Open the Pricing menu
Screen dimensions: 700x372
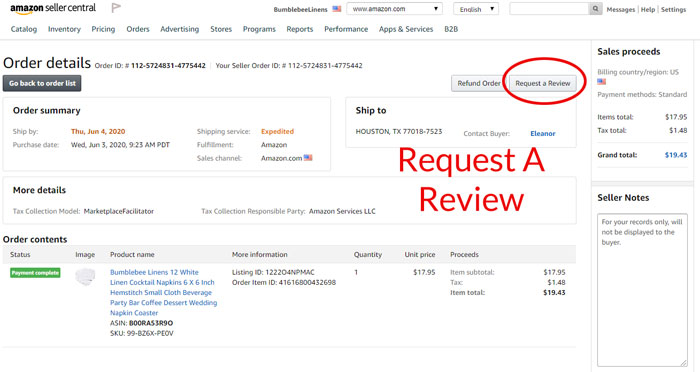pyautogui.click(x=103, y=29)
